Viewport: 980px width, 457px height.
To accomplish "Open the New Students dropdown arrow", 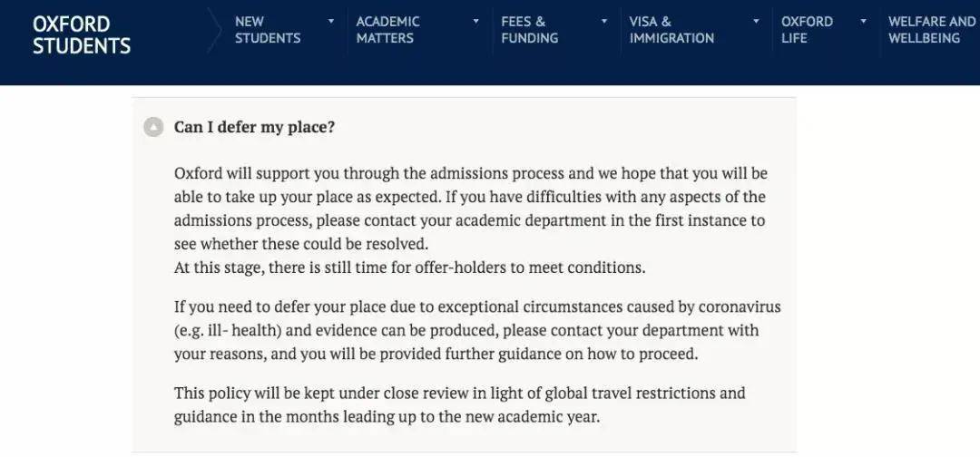I will (331, 21).
